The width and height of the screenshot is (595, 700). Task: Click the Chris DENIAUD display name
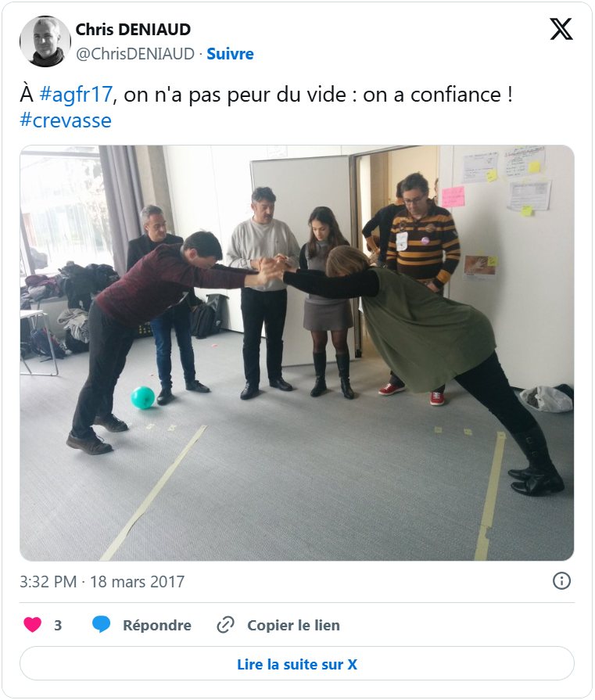tap(133, 30)
